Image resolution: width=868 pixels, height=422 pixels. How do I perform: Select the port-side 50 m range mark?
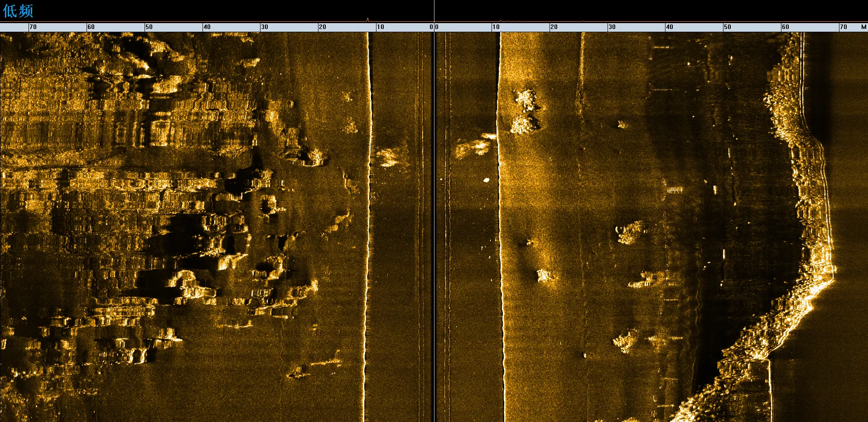149,27
